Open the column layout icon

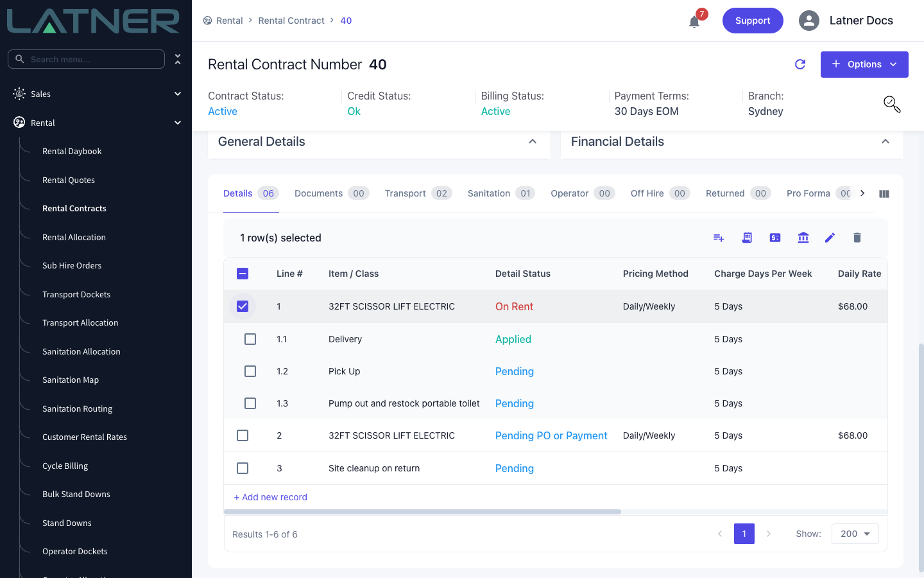[x=884, y=193]
